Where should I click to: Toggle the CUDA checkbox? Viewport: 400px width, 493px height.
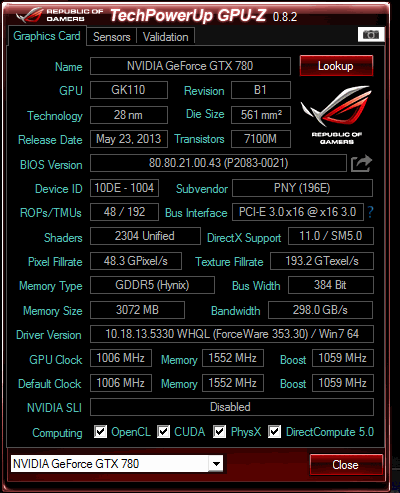(x=163, y=432)
